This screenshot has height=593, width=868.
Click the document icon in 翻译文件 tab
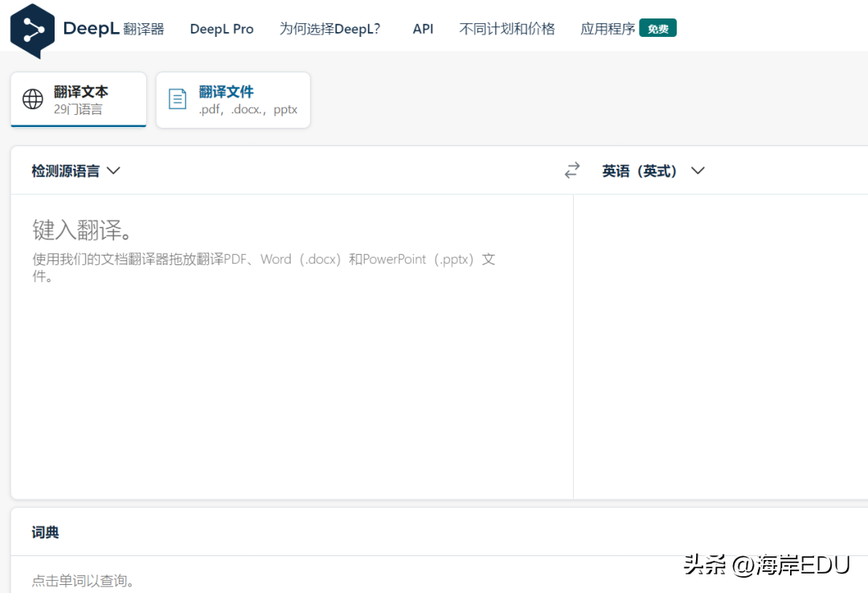point(177,99)
